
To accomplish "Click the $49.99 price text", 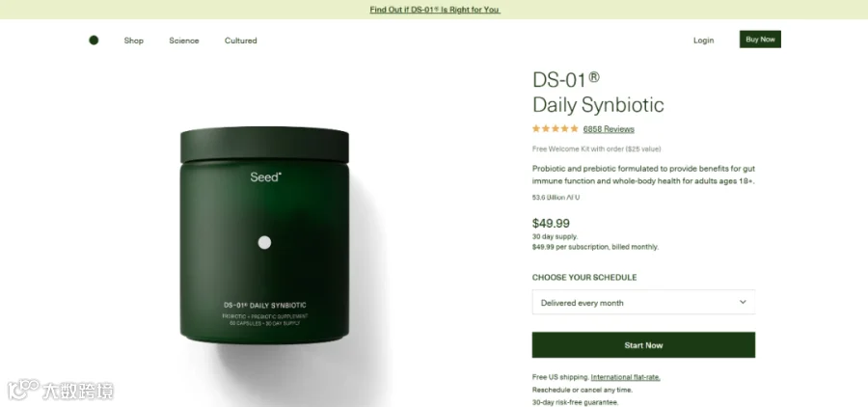I will (x=551, y=223).
